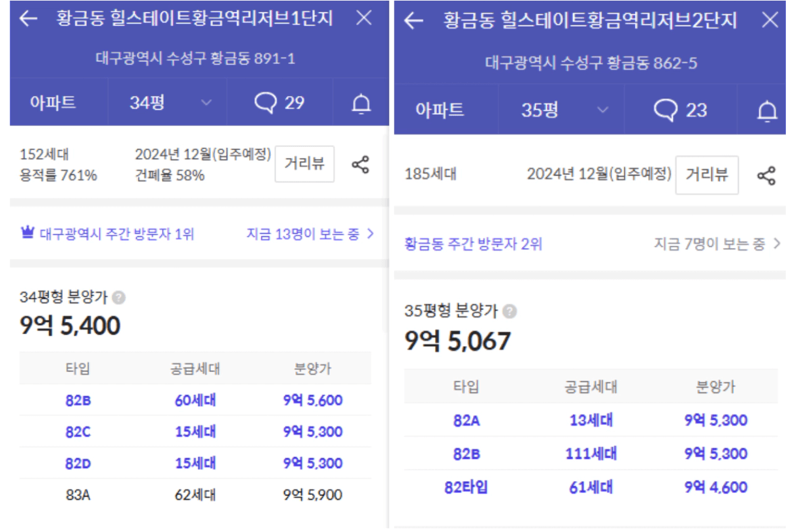Image resolution: width=797 pixels, height=532 pixels.
Task: Click address 대구광역시 수성구 황금동 891-1
Action: [x=195, y=59]
